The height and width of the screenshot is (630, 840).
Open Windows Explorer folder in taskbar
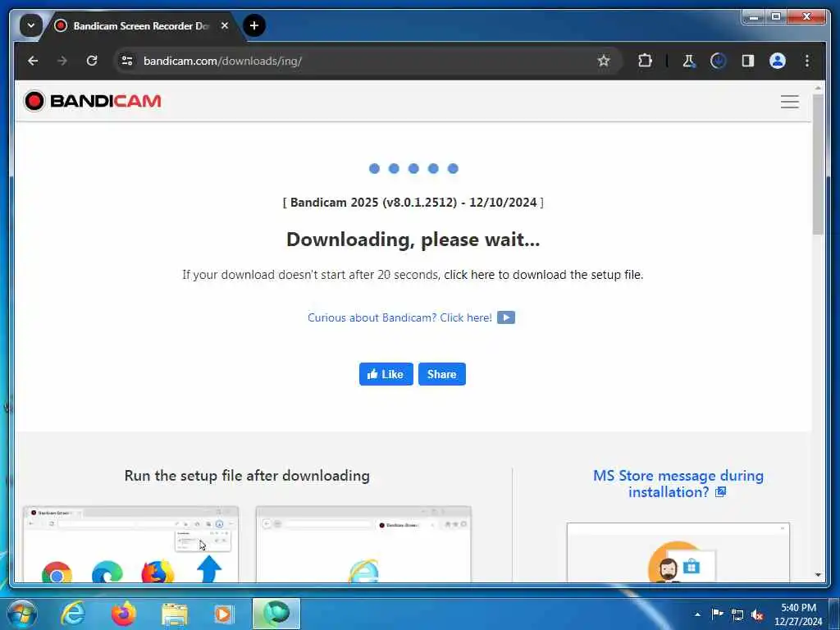(x=174, y=615)
